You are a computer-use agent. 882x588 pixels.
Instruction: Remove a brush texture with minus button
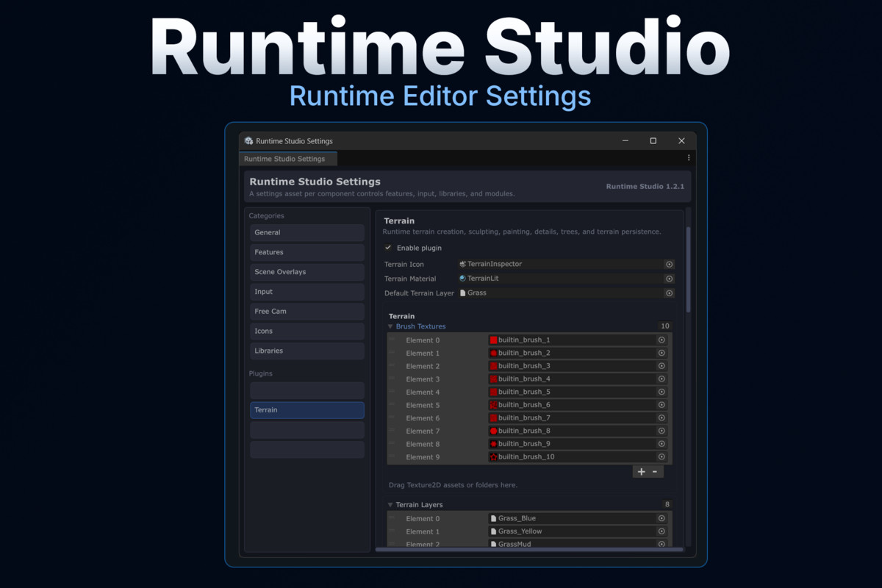click(x=655, y=472)
